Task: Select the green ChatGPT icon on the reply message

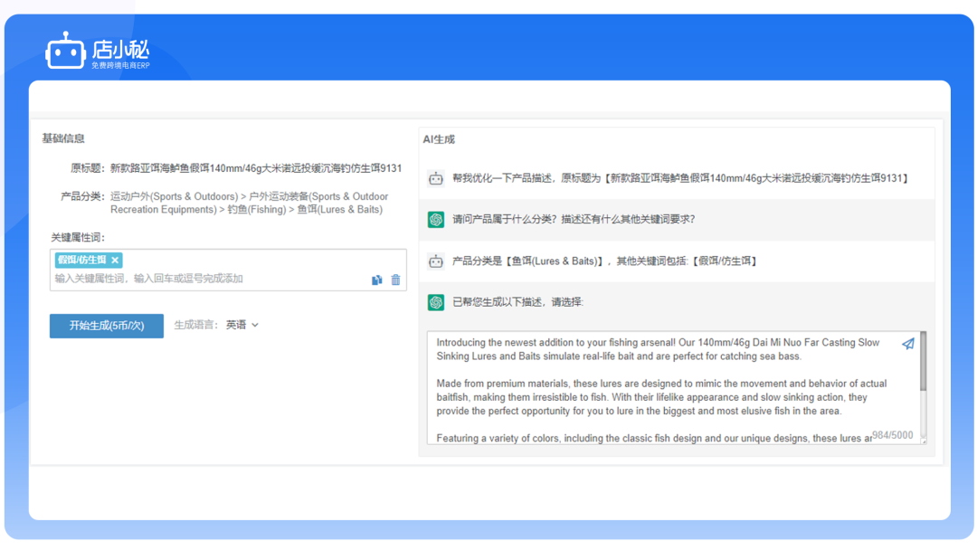Action: pyautogui.click(x=434, y=220)
